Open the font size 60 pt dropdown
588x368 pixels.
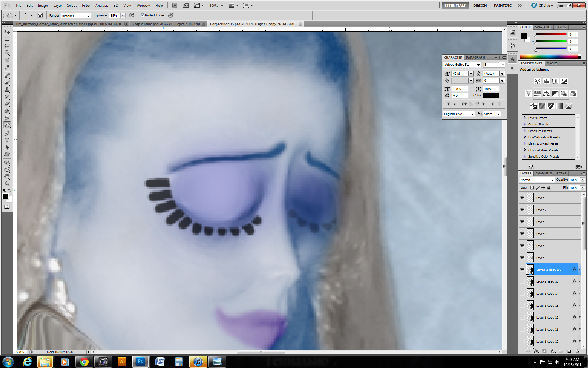click(471, 74)
